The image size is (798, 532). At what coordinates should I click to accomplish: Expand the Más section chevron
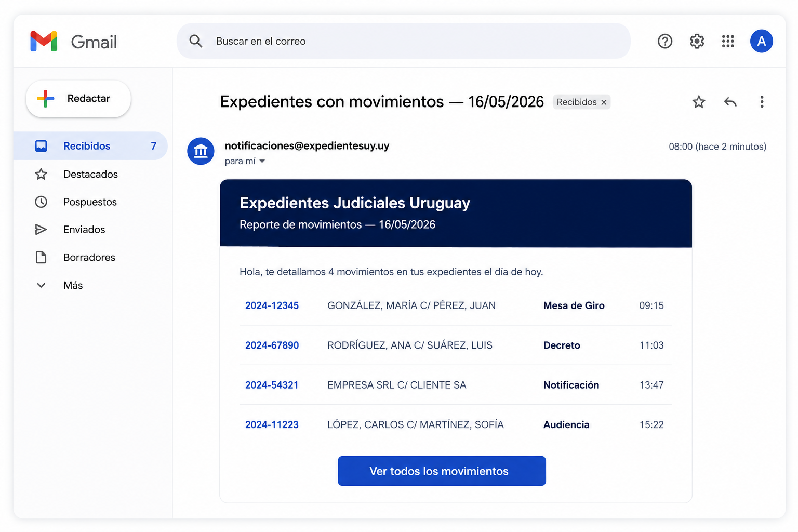(x=41, y=285)
